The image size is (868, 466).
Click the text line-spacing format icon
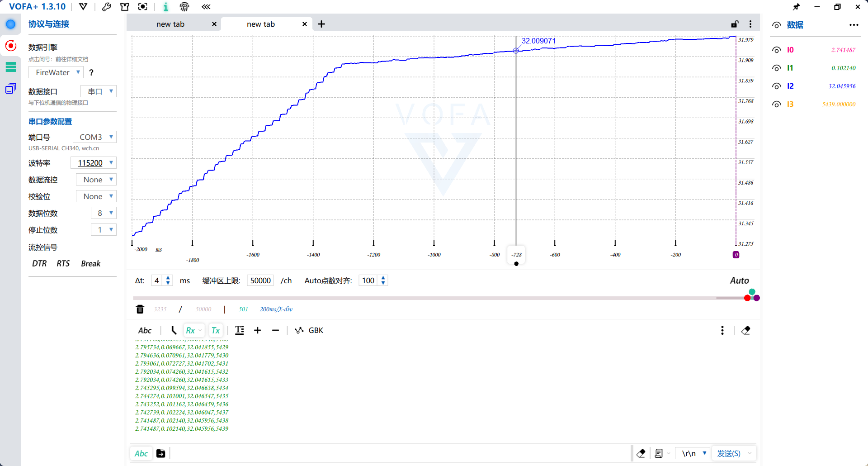pos(240,330)
